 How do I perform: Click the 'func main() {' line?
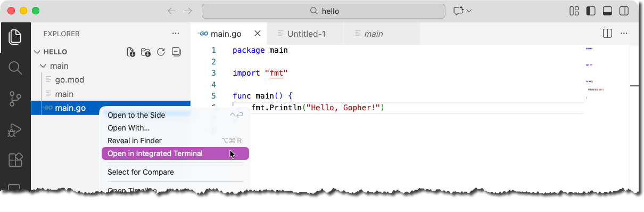pyautogui.click(x=262, y=96)
